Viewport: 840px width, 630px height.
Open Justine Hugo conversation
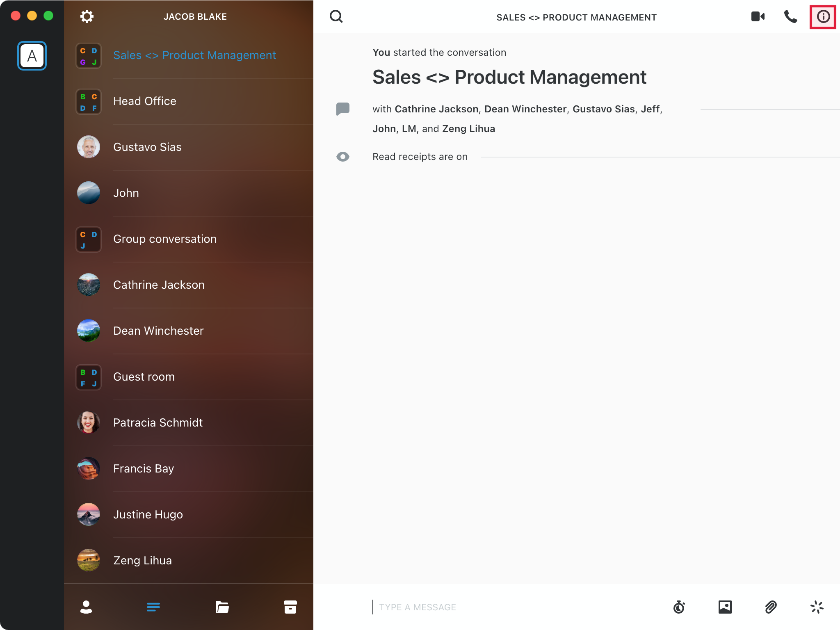(x=189, y=515)
